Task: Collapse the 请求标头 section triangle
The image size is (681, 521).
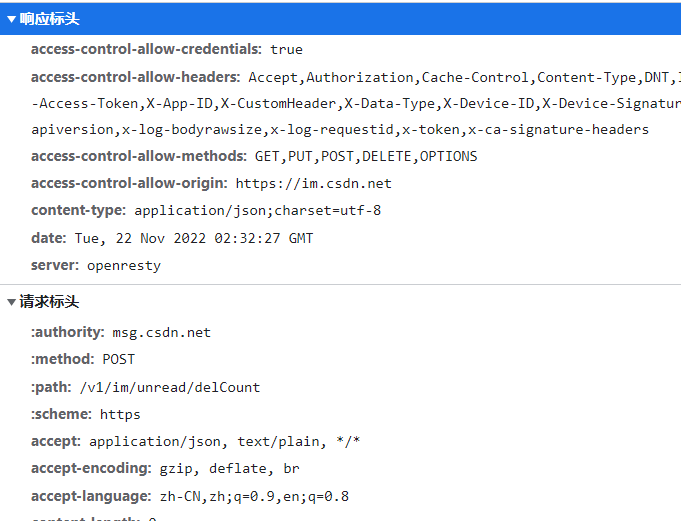Action: click(x=11, y=302)
